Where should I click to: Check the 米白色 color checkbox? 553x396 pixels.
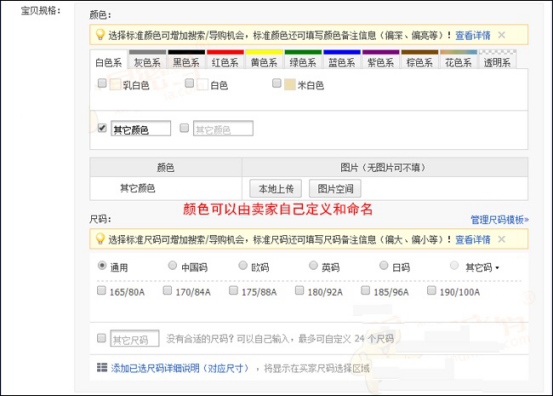[x=276, y=83]
